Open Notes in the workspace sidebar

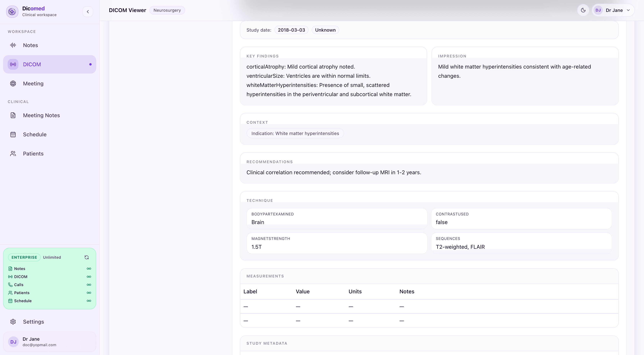[49, 45]
